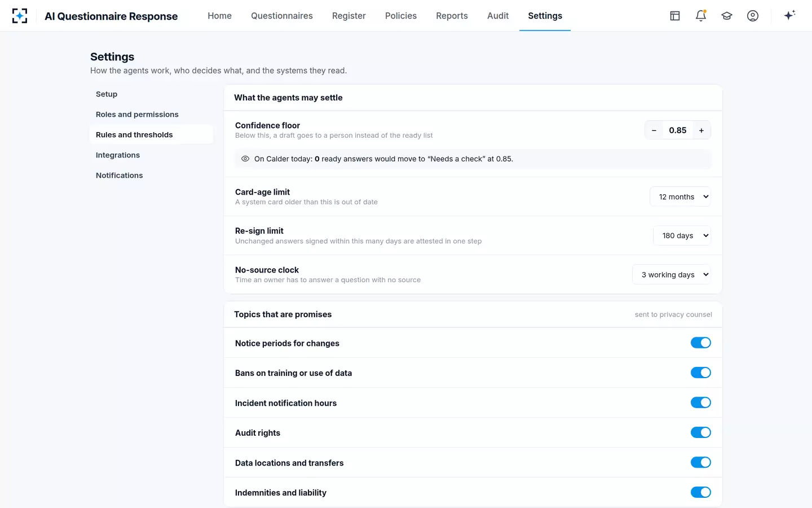Open the user account icon
The image size is (812, 508).
tap(753, 16)
